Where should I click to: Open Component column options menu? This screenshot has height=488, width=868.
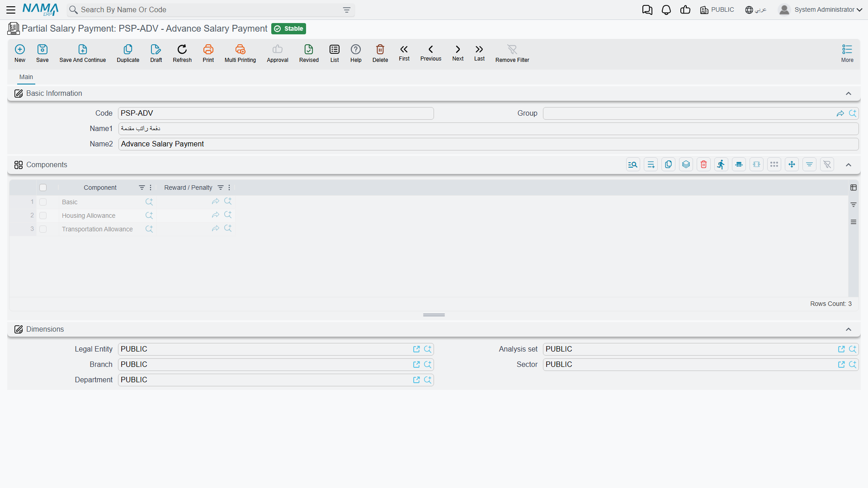tap(151, 188)
